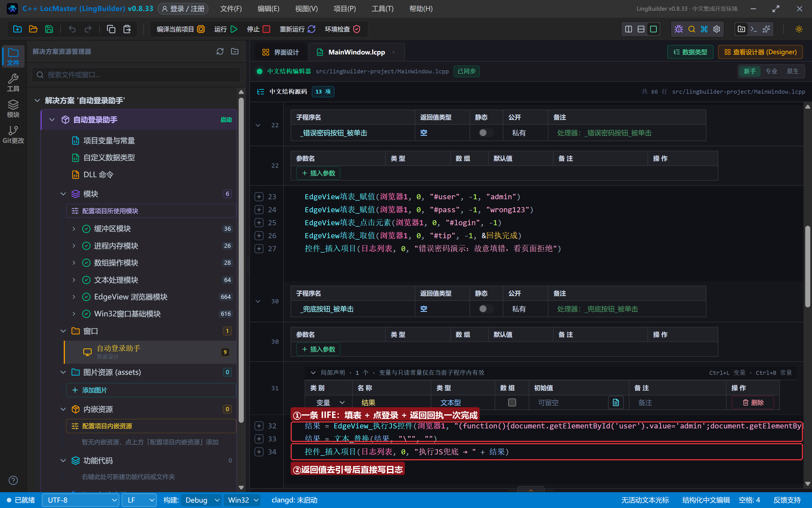Viewport: 812px width, 508px height.
Task: Rerun the project
Action: point(298,29)
